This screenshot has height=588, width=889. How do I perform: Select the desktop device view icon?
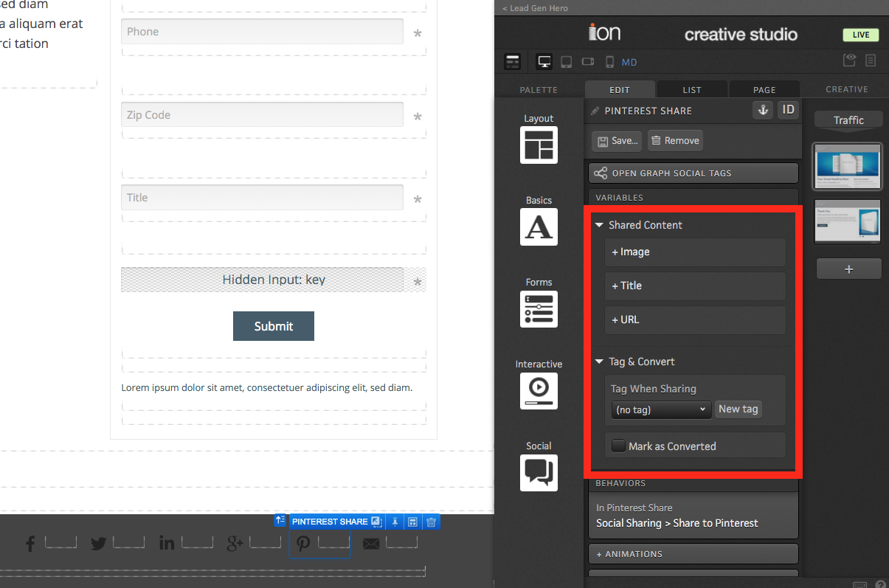(x=544, y=62)
